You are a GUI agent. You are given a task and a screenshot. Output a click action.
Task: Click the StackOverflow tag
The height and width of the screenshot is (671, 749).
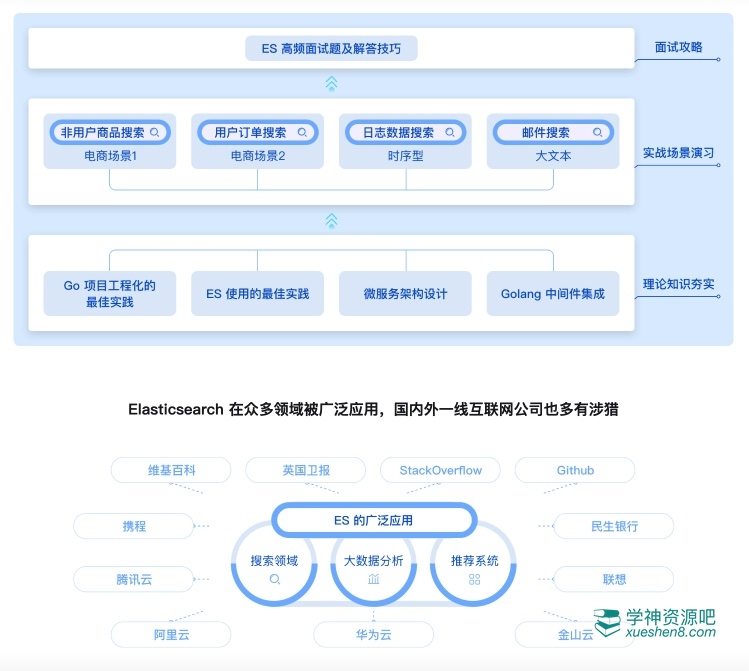(440, 470)
